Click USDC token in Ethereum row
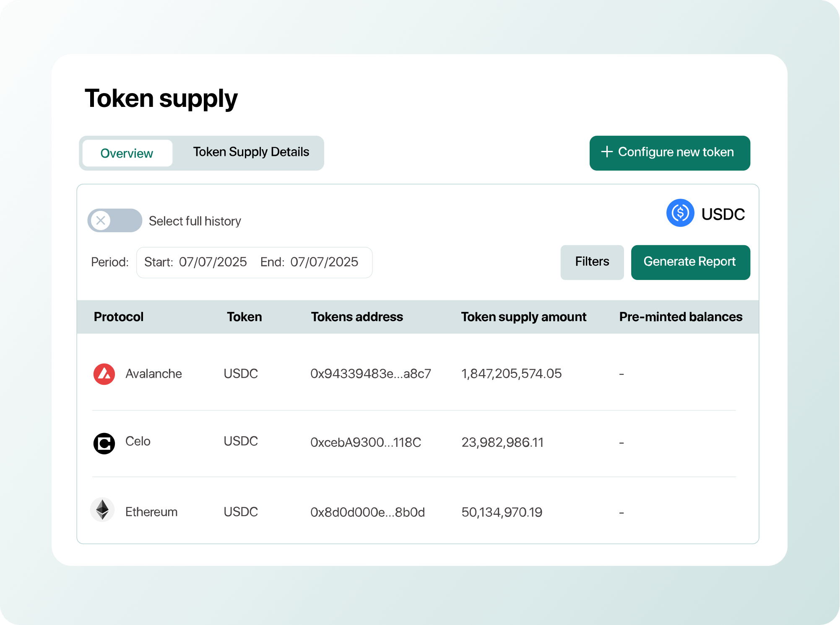This screenshot has height=625, width=840. tap(241, 512)
